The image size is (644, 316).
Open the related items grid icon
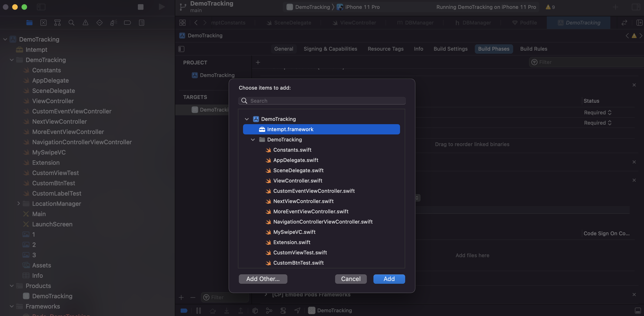[x=182, y=23]
